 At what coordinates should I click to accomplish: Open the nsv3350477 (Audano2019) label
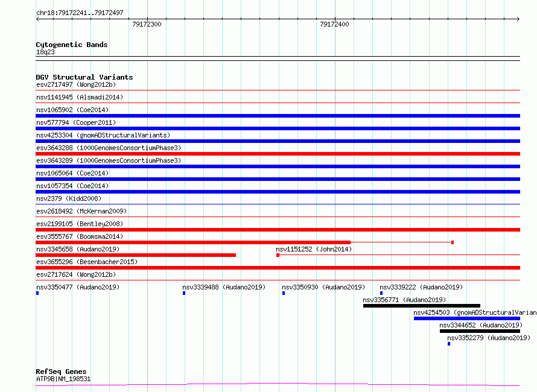tap(78, 287)
